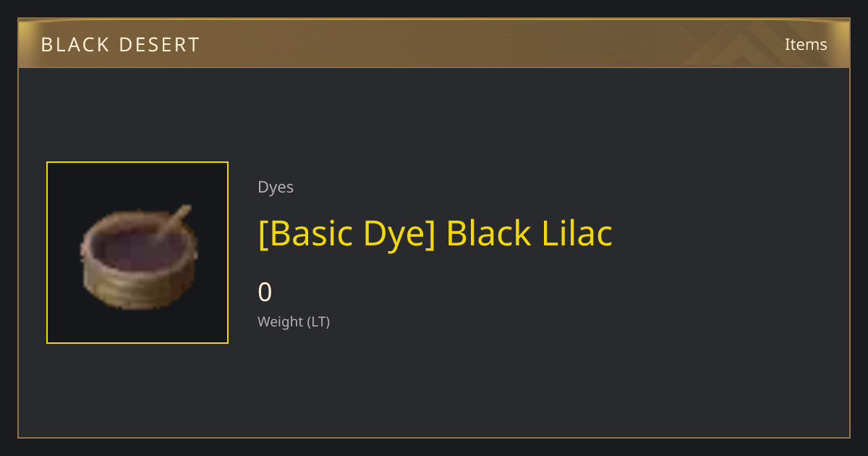Click the [Basic Dye] Black Lilac title
Viewport: 868px width, 456px height.
pyautogui.click(x=435, y=233)
